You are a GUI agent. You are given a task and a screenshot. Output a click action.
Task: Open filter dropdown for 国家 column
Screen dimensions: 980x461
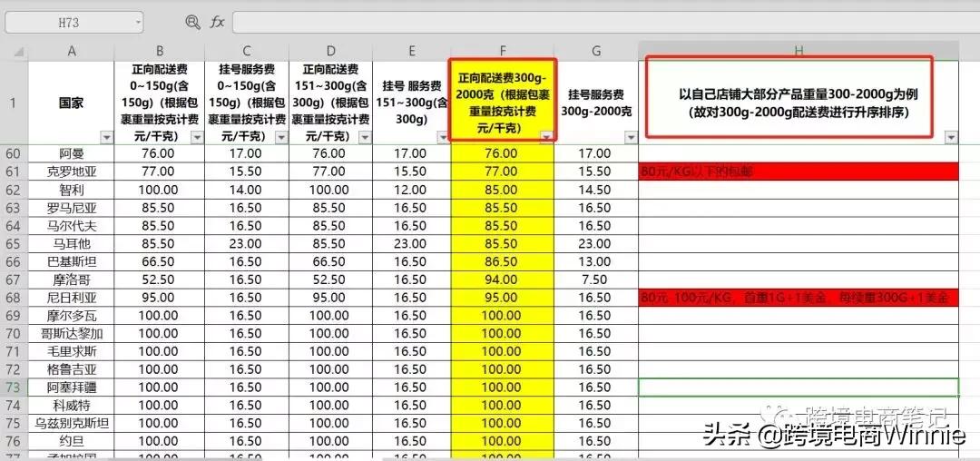coord(107,137)
